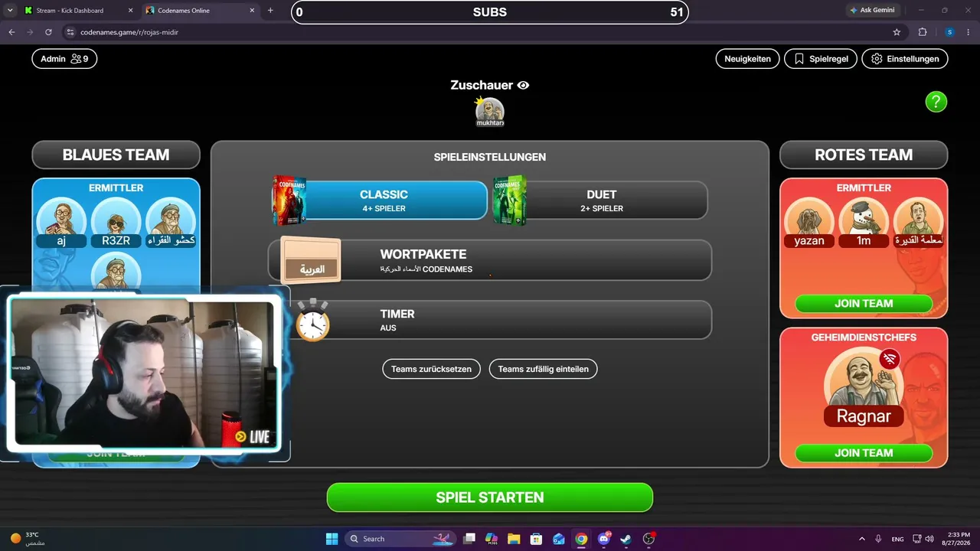Image resolution: width=980 pixels, height=551 pixels.
Task: Reload the page
Action: 48,32
